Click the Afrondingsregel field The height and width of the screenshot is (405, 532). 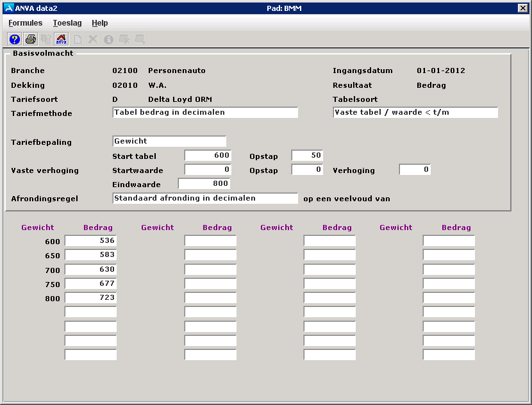tap(205, 199)
